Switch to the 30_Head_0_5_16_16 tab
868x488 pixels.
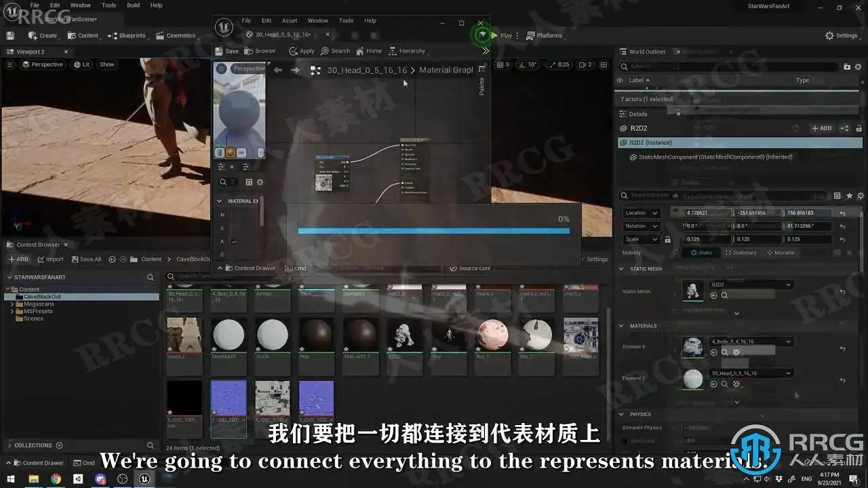coord(283,35)
